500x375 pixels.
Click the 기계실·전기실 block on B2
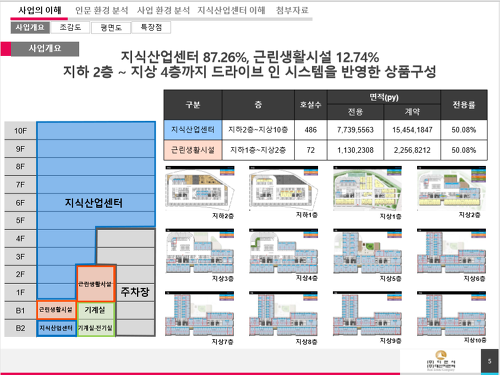pos(96,328)
